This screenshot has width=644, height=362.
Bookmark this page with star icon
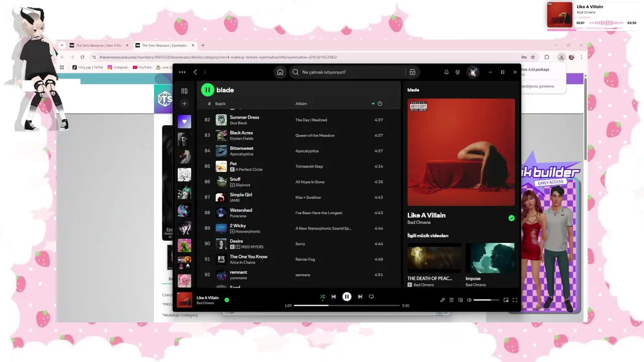tap(533, 57)
